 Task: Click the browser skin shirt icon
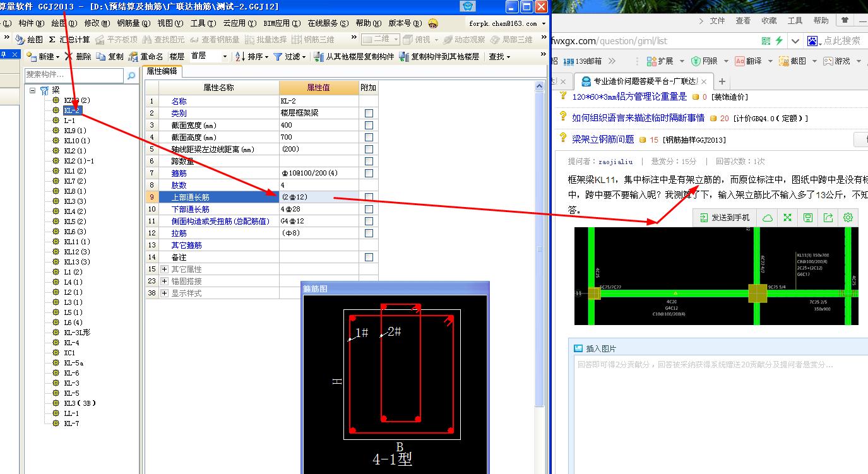844,21
